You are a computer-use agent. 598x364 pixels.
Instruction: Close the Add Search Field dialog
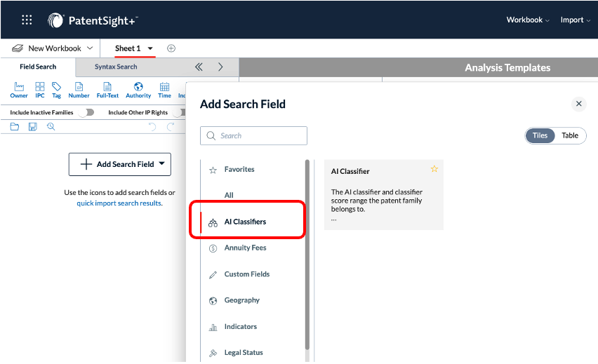578,104
